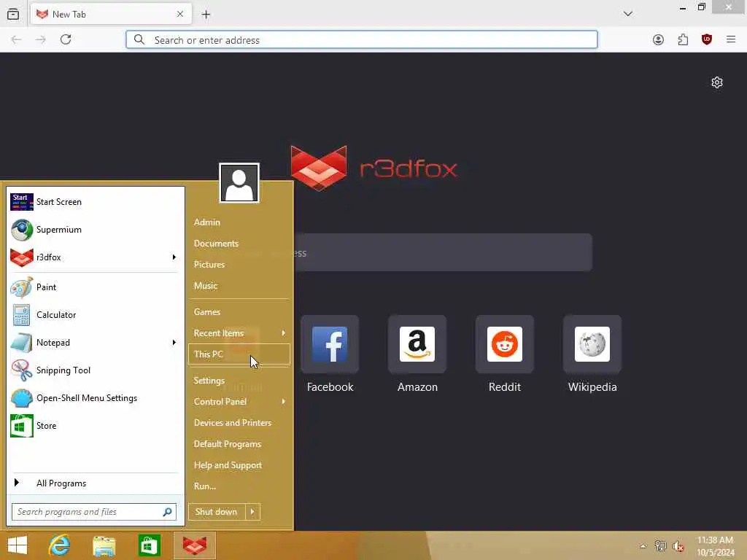Expand Control Panel submenu
The width and height of the screenshot is (747, 560).
pos(239,402)
